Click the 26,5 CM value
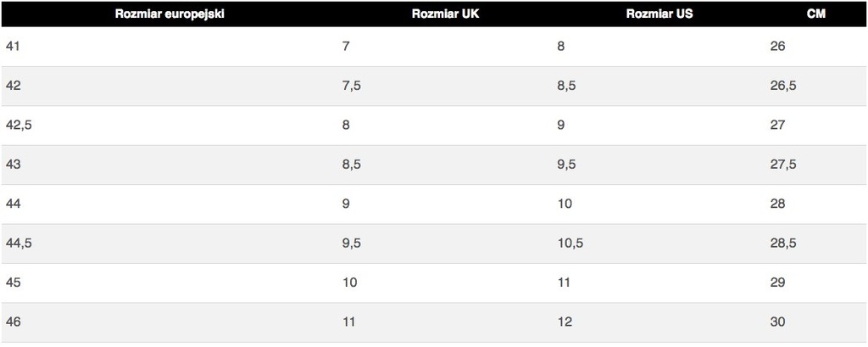Viewport: 868px width, 347px height. pos(783,86)
